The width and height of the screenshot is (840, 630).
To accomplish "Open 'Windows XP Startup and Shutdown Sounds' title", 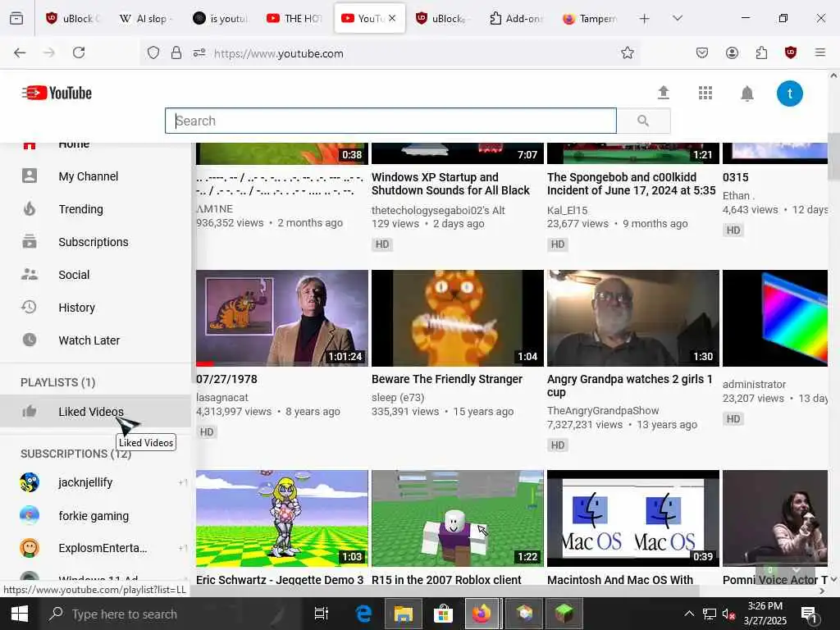I will click(450, 184).
